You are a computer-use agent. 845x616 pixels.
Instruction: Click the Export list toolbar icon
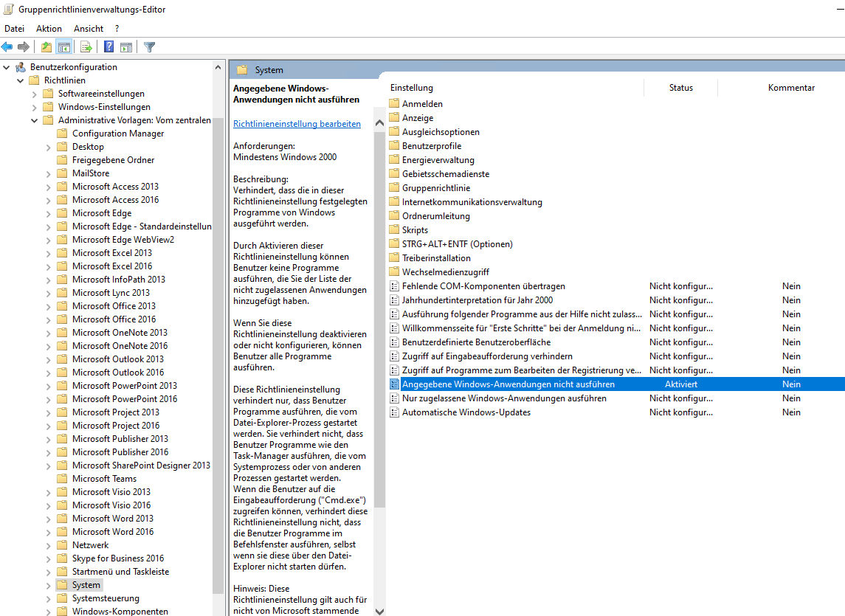point(86,47)
